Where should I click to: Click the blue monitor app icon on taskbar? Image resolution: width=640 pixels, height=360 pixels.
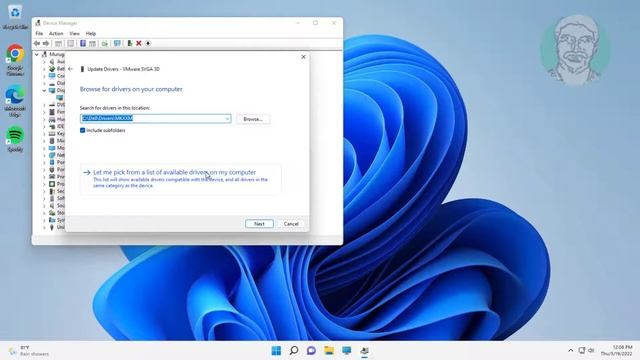pos(347,351)
